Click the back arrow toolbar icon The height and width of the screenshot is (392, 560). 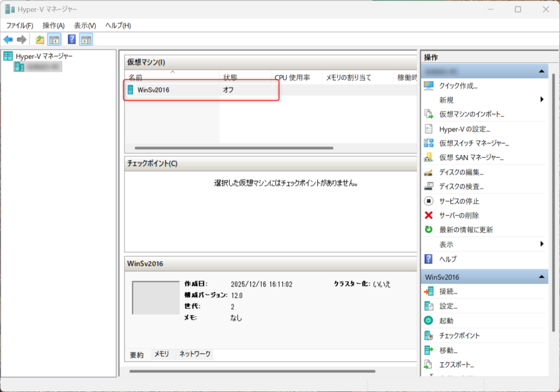[8, 39]
